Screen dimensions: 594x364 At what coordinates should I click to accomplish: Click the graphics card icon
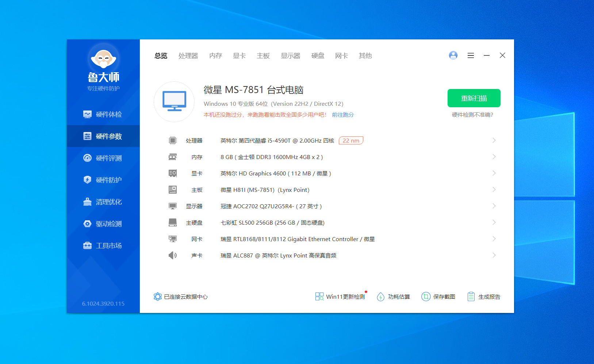coord(173,173)
